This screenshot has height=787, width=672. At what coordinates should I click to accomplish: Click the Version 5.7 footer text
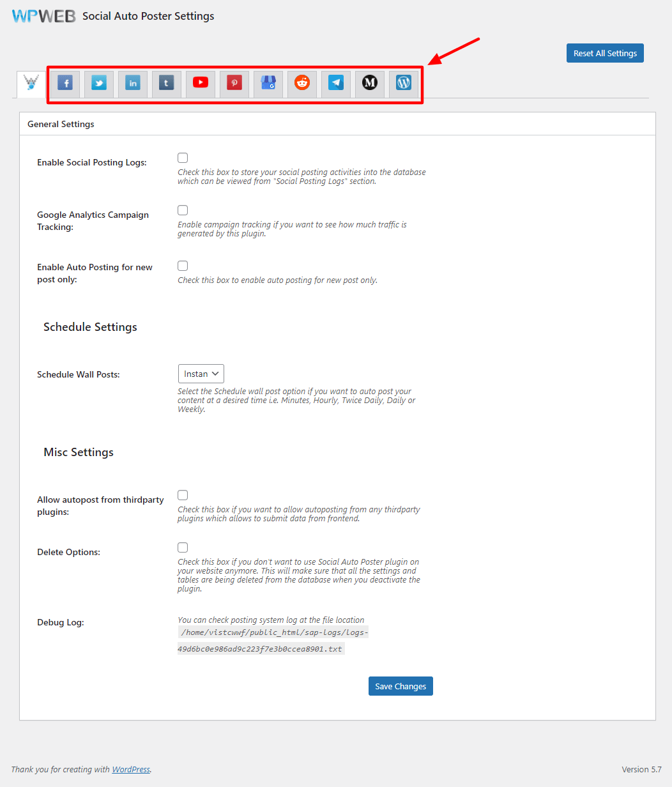[641, 769]
